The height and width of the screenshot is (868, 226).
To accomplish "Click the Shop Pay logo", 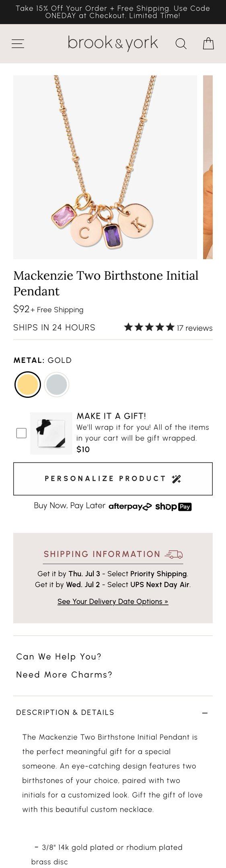I will [x=173, y=506].
